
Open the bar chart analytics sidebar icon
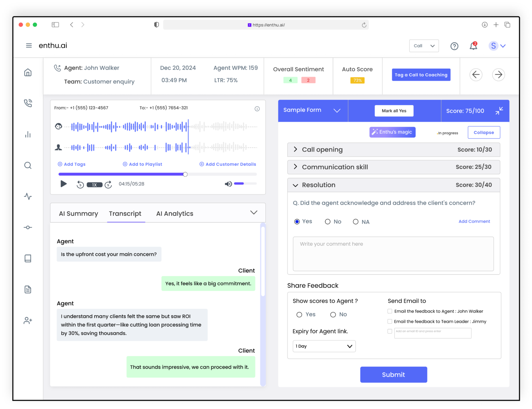pyautogui.click(x=28, y=134)
